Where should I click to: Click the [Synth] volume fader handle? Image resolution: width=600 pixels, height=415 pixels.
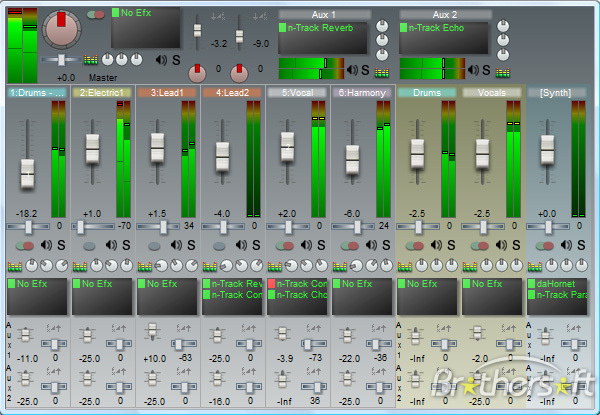tap(548, 150)
